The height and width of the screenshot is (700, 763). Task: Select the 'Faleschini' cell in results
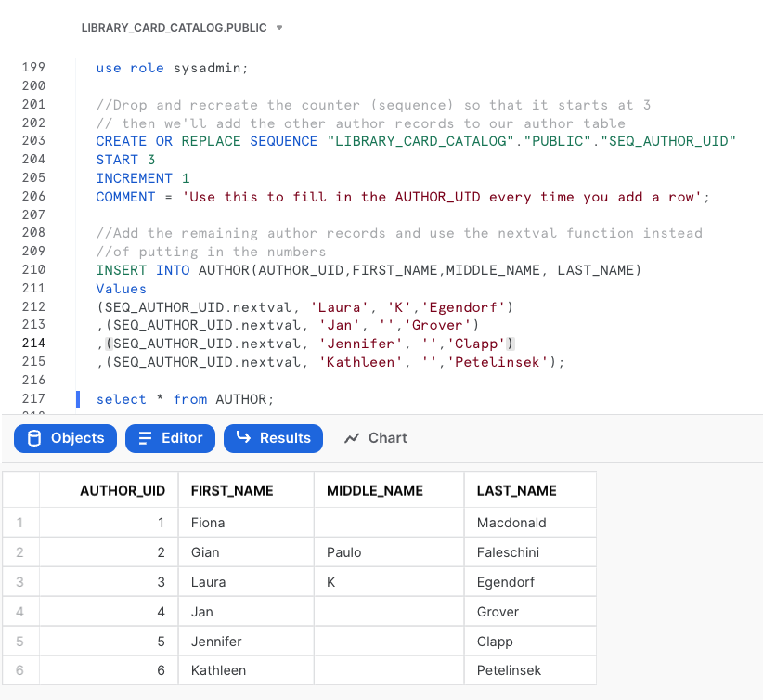530,552
